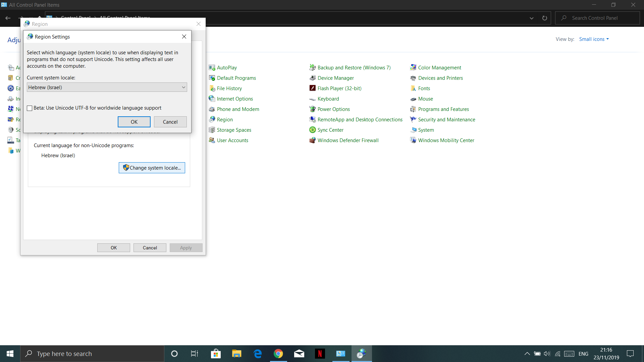The height and width of the screenshot is (362, 644).
Task: Open the Action Center notifications icon
Action: point(630,354)
